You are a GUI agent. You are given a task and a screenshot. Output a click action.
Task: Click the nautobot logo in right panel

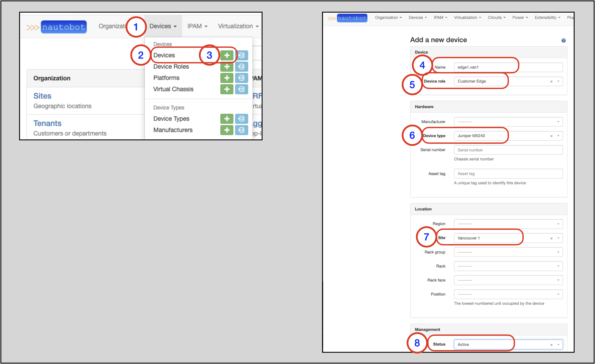point(352,18)
